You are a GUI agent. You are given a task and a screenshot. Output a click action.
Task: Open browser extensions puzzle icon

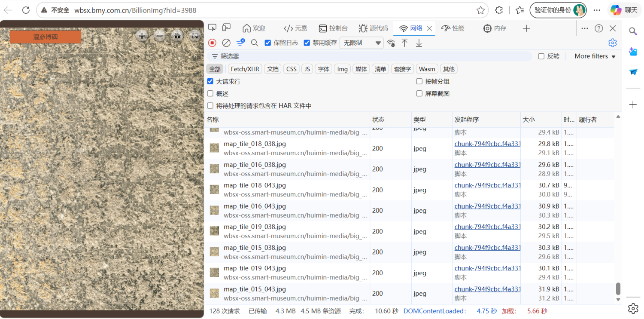(x=499, y=10)
